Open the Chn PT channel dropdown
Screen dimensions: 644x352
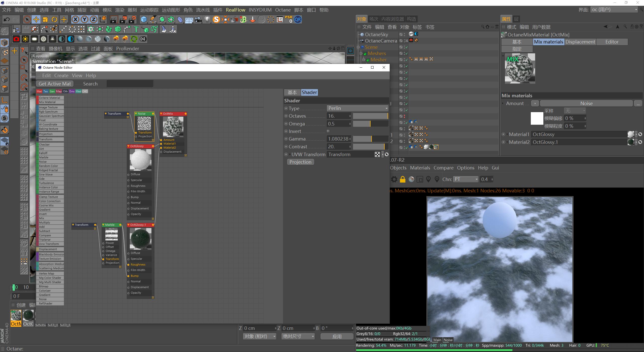(x=466, y=179)
